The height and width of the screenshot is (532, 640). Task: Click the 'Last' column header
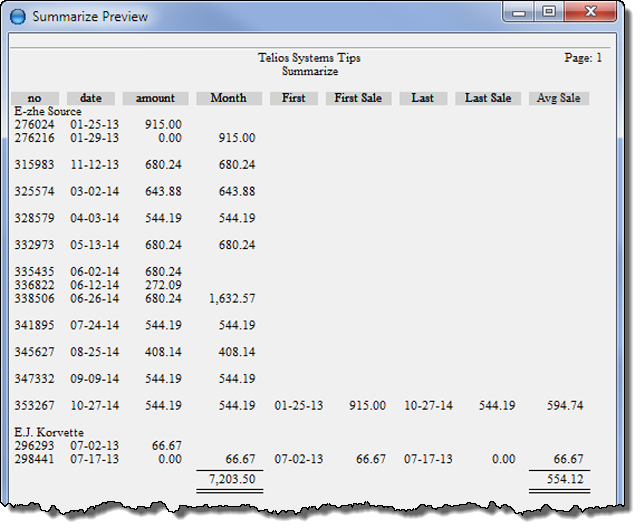(x=423, y=98)
